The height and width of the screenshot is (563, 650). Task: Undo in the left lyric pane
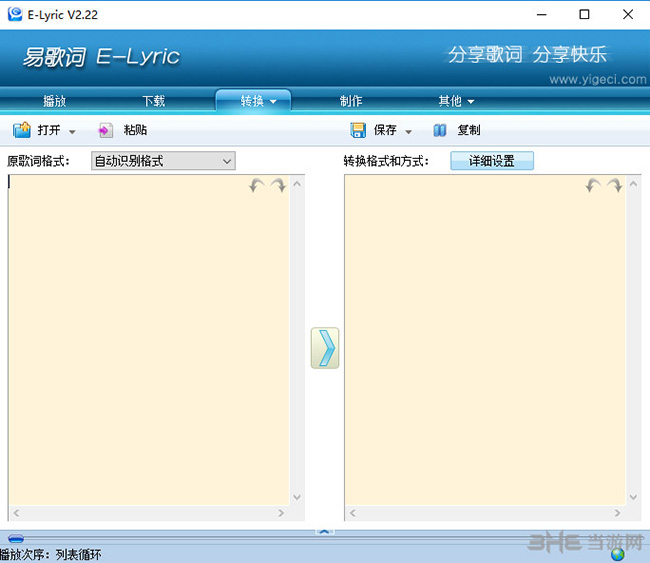pyautogui.click(x=257, y=185)
